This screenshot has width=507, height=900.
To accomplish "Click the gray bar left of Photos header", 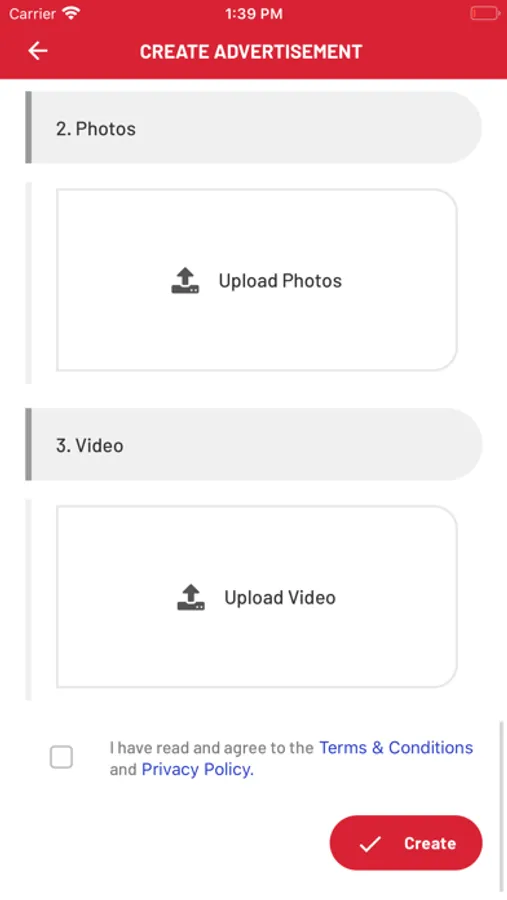I will click(x=29, y=127).
